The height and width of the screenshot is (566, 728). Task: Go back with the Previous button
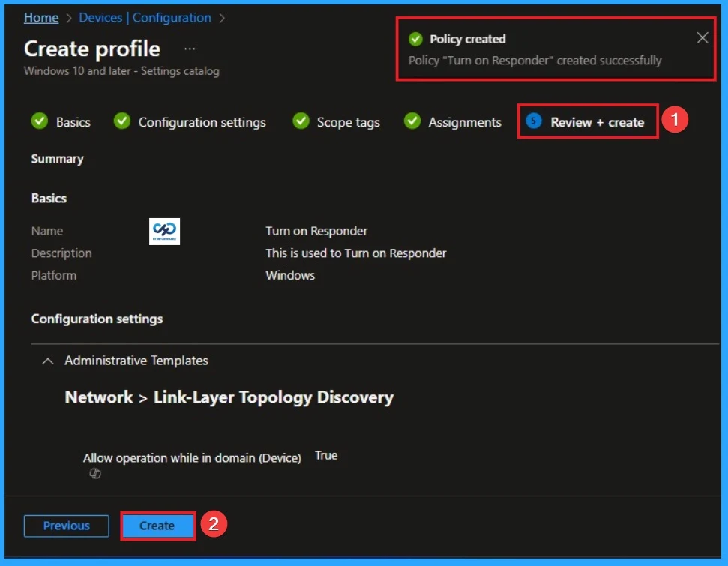[x=66, y=526]
